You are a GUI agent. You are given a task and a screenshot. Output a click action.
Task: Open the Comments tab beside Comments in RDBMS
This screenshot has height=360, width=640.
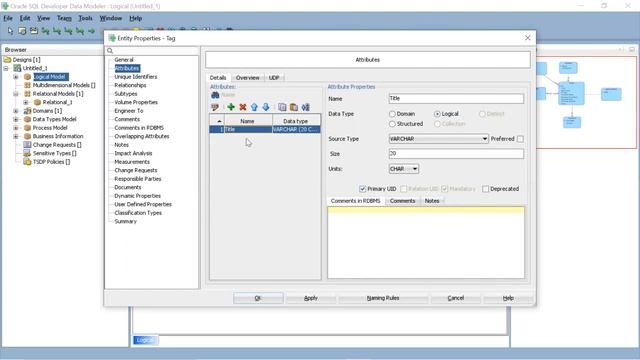tap(402, 201)
